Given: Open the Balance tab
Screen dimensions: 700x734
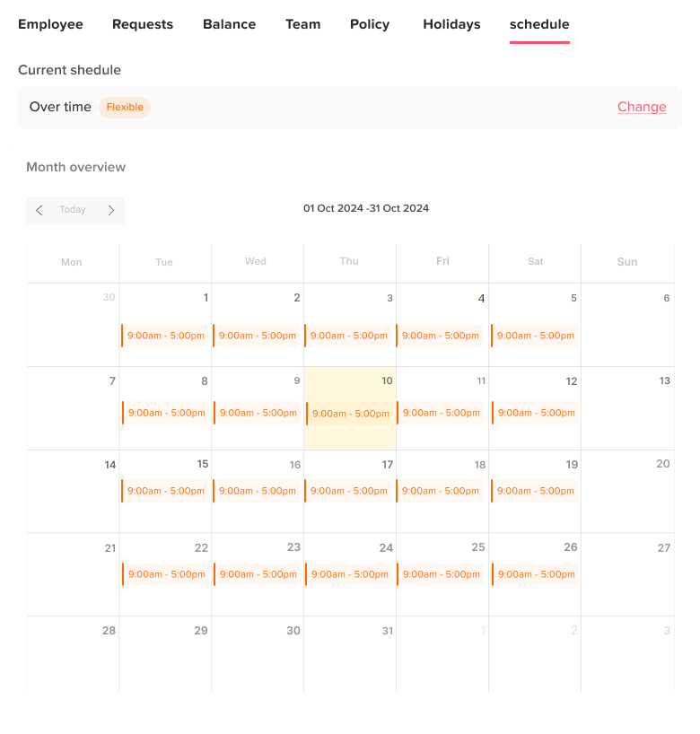Looking at the screenshot, I should [229, 24].
